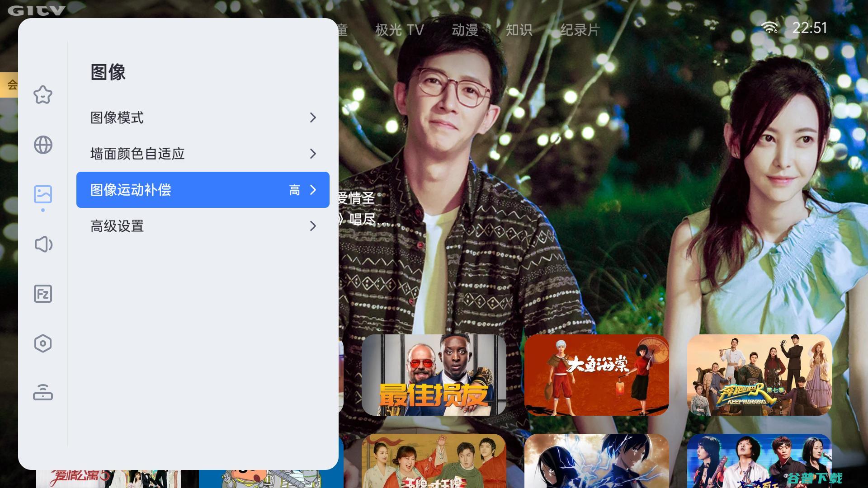Open 高级设置 row

click(203, 226)
